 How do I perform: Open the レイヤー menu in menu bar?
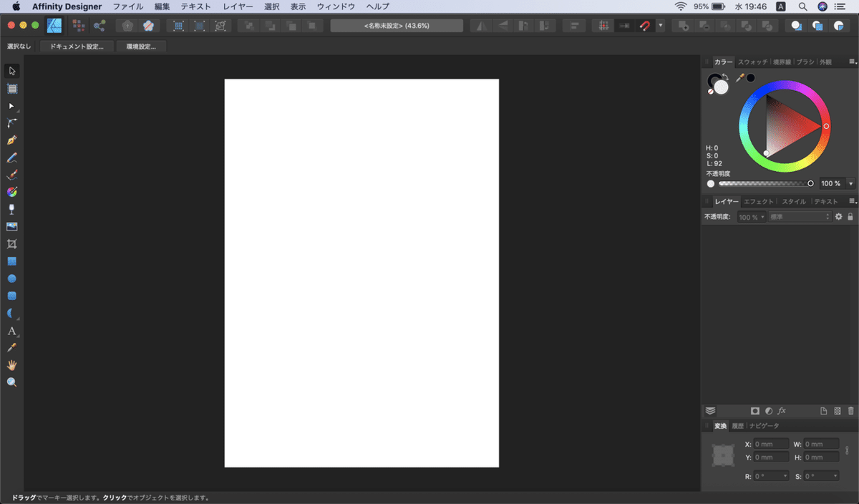tap(238, 6)
